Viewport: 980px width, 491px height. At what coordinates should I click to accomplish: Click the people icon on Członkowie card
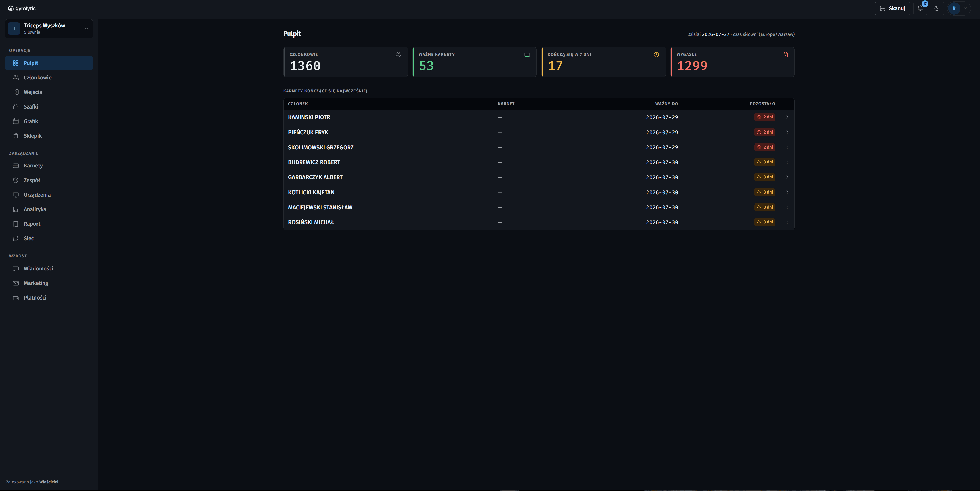point(398,55)
